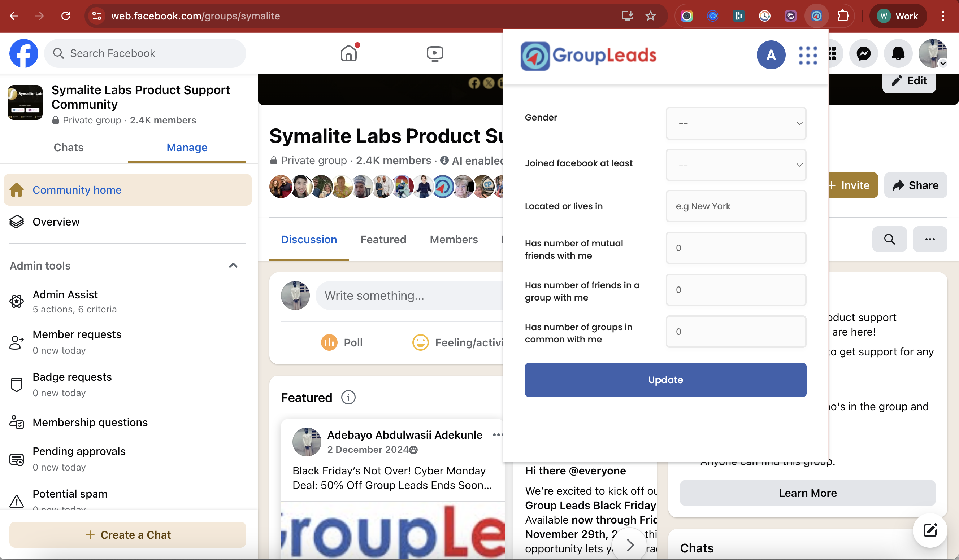959x560 pixels.
Task: Open the group search magnifier button
Action: click(889, 239)
